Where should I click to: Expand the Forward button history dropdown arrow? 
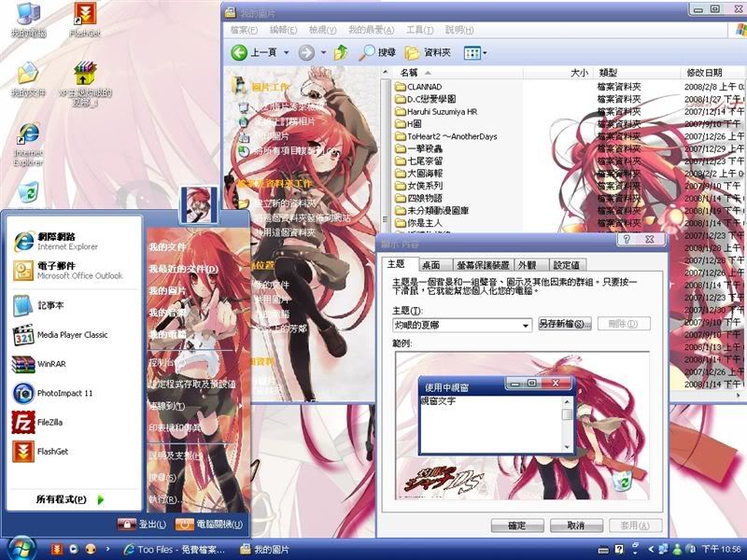coord(323,52)
